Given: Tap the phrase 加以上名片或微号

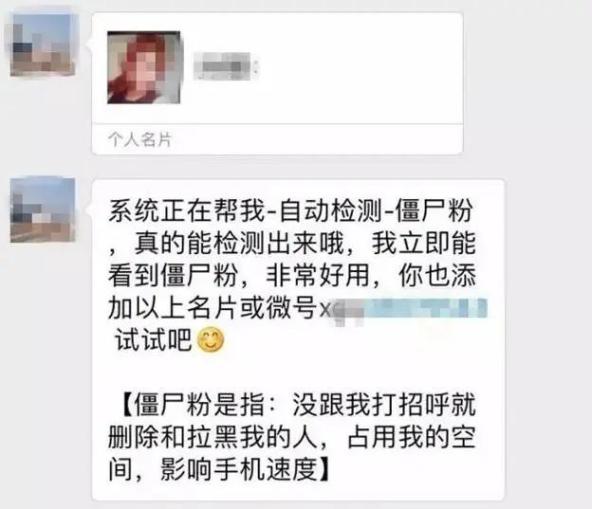Looking at the screenshot, I should (x=213, y=308).
